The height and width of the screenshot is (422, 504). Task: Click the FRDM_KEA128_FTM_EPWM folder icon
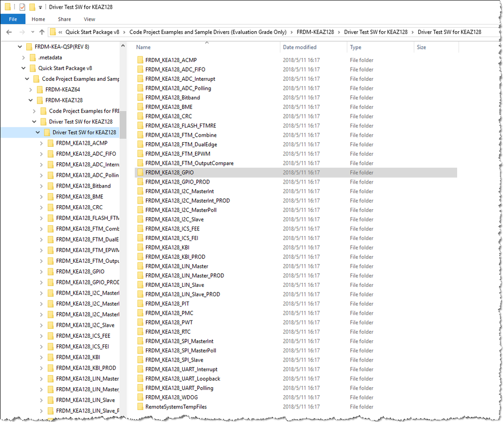pos(140,153)
